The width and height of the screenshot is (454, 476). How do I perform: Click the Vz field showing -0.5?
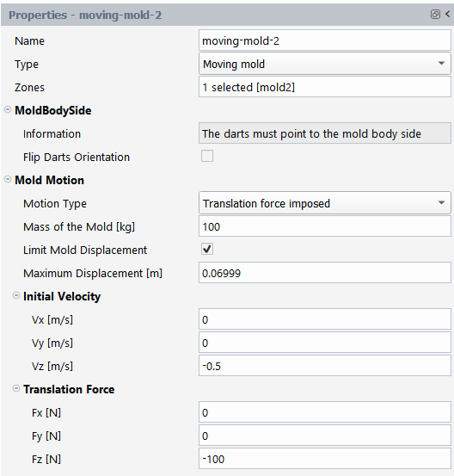tap(325, 366)
